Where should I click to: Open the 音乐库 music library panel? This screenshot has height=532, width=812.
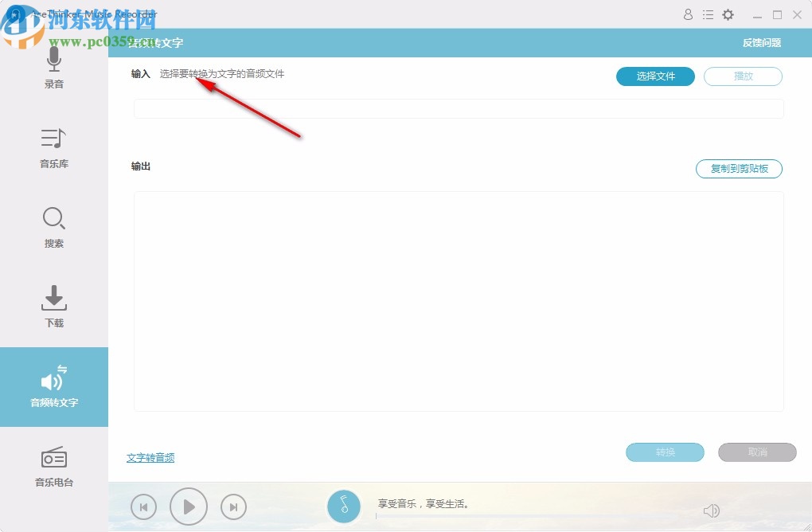[x=53, y=139]
